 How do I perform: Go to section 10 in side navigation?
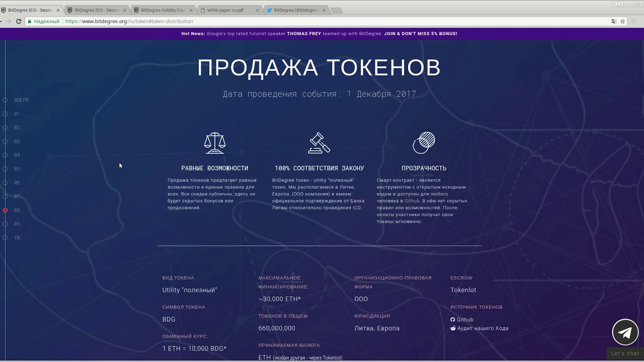(18, 237)
